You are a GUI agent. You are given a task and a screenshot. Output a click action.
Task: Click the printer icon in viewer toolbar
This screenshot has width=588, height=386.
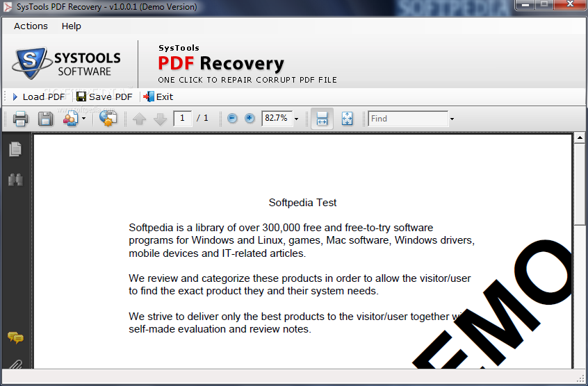[x=20, y=119]
